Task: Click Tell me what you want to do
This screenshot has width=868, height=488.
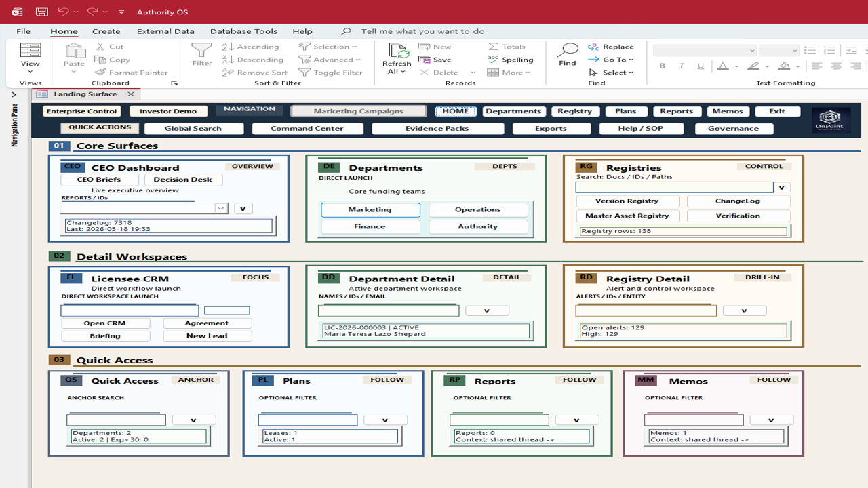Action: pos(423,31)
